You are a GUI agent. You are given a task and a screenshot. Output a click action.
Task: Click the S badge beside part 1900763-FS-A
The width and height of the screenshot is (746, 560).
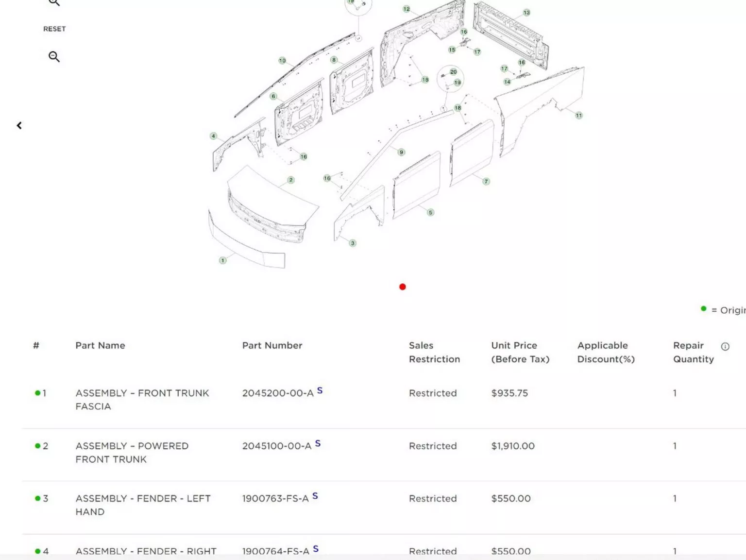315,496
